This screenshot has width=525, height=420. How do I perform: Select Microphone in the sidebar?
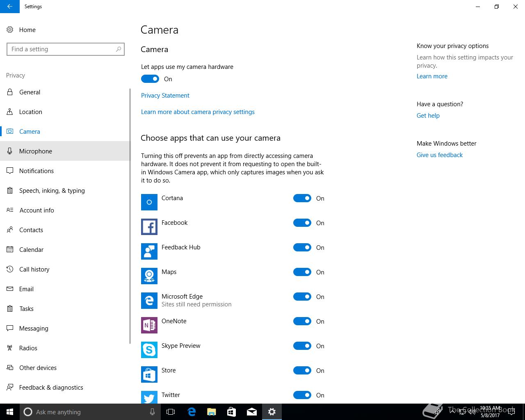[x=65, y=151]
